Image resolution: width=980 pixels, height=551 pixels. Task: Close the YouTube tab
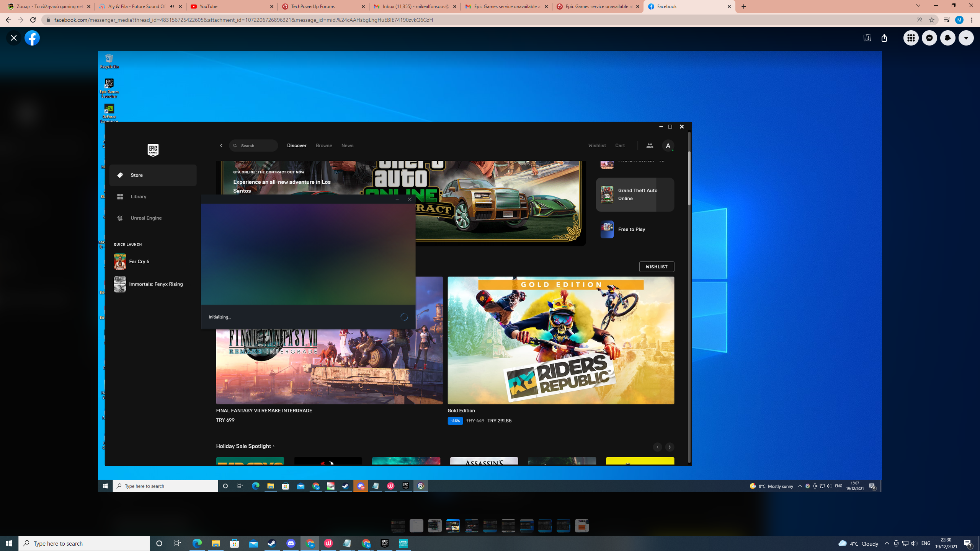(x=272, y=7)
